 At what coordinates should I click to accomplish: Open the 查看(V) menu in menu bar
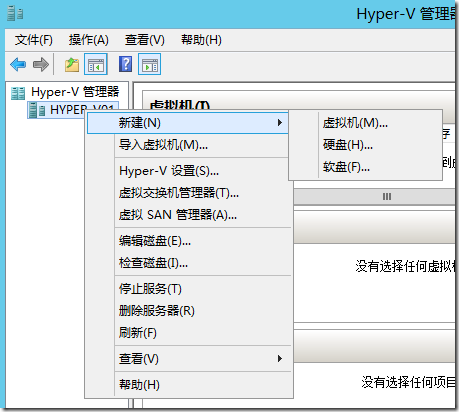145,40
